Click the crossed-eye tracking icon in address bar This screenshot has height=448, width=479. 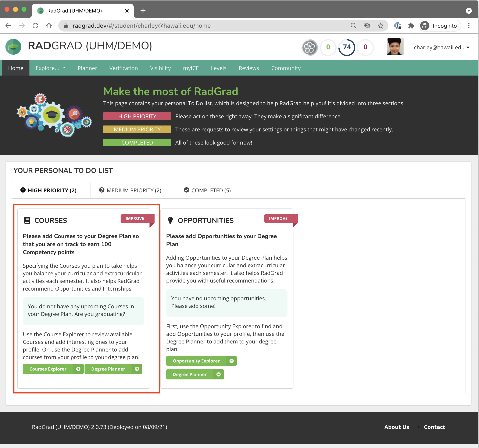(367, 26)
